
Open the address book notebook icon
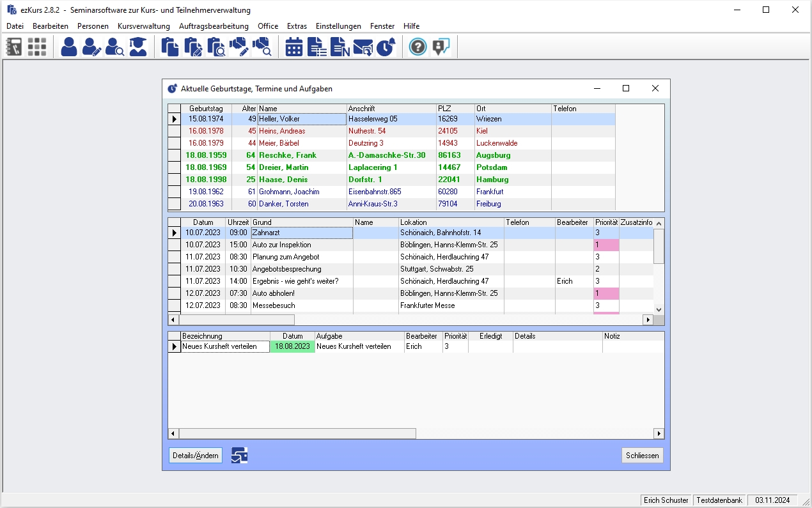[13, 47]
